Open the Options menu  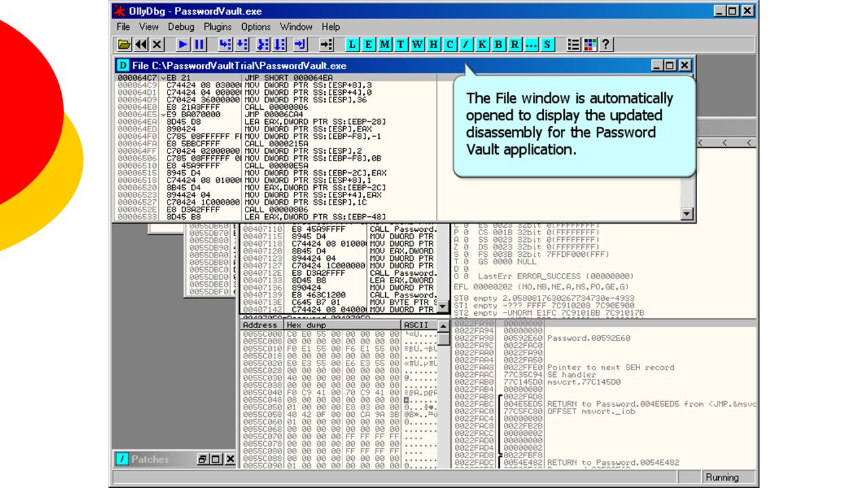point(256,27)
